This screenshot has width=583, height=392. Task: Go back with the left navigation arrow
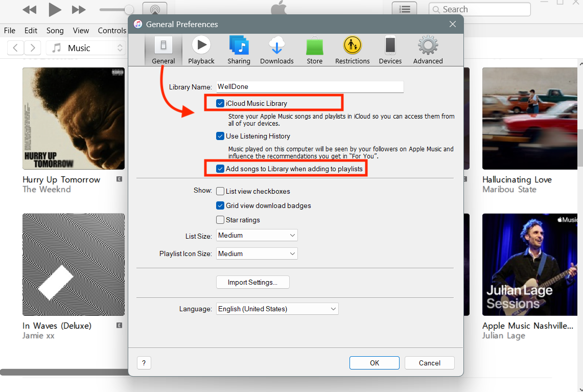click(x=16, y=48)
